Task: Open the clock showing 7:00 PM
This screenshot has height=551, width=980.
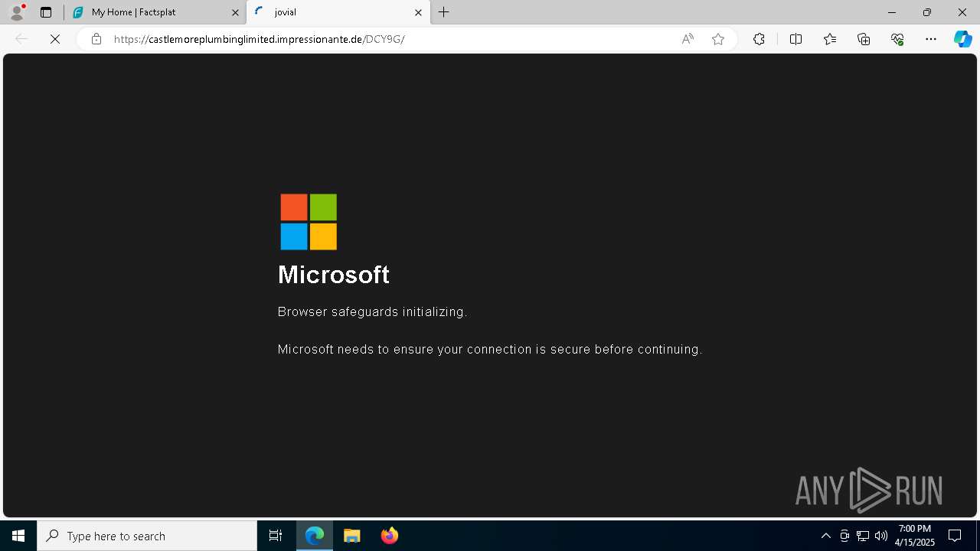Action: (x=915, y=536)
